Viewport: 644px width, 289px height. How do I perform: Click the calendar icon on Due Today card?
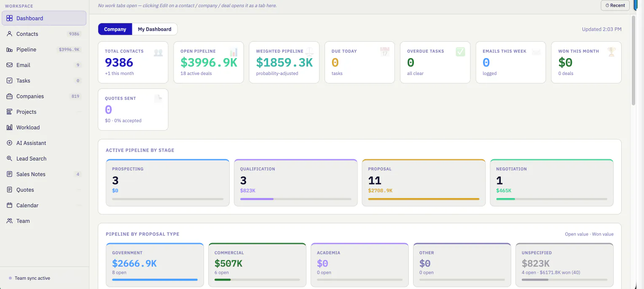click(x=384, y=52)
